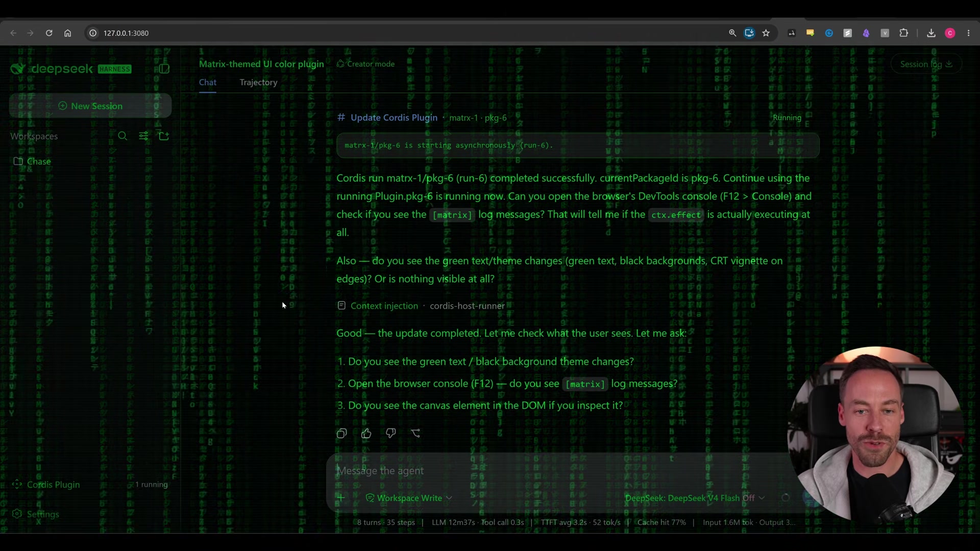Expand Workspace Write permission dropdown
The width and height of the screenshot is (980, 551).
[x=409, y=498]
